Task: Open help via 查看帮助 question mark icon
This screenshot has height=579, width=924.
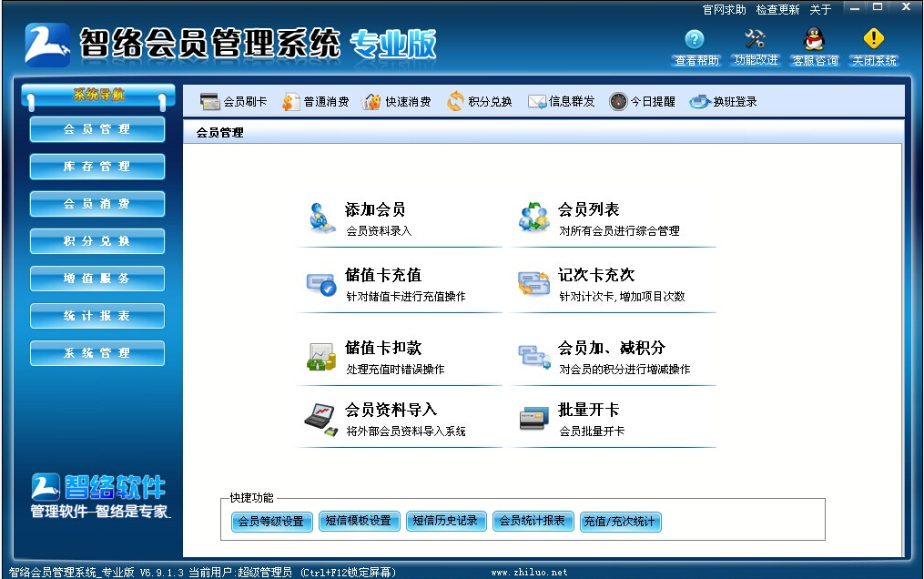Action: click(x=695, y=39)
